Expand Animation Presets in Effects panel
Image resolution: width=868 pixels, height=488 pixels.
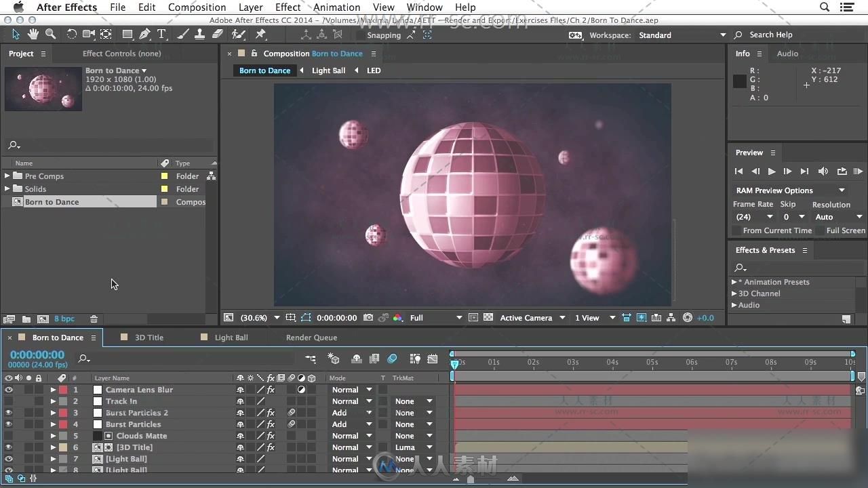(734, 282)
